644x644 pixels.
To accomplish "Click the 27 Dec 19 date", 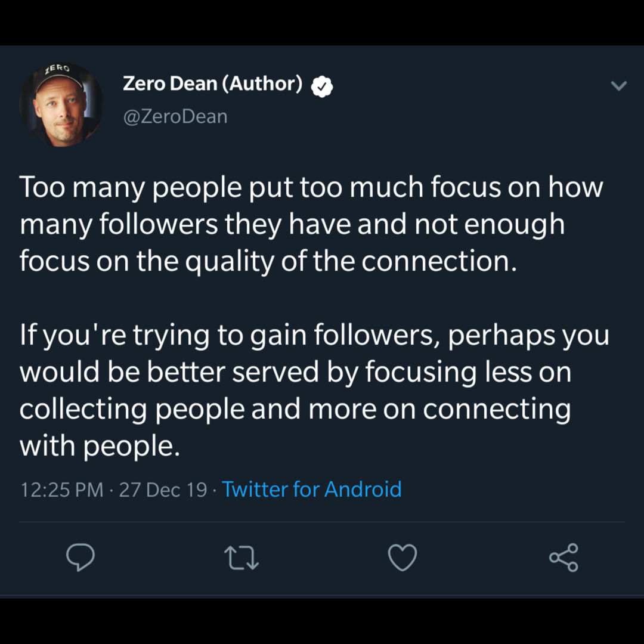I will click(163, 490).
